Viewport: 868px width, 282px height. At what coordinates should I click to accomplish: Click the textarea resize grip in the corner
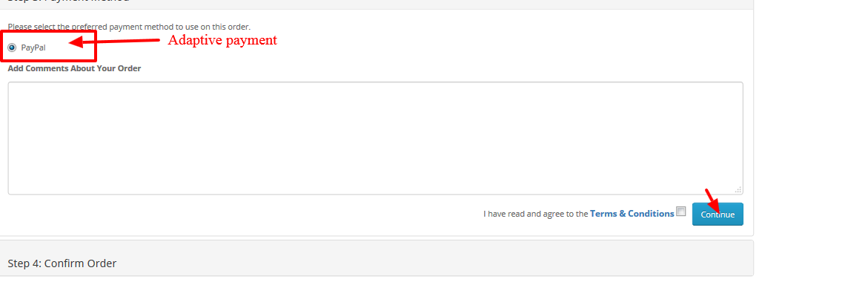pos(738,189)
